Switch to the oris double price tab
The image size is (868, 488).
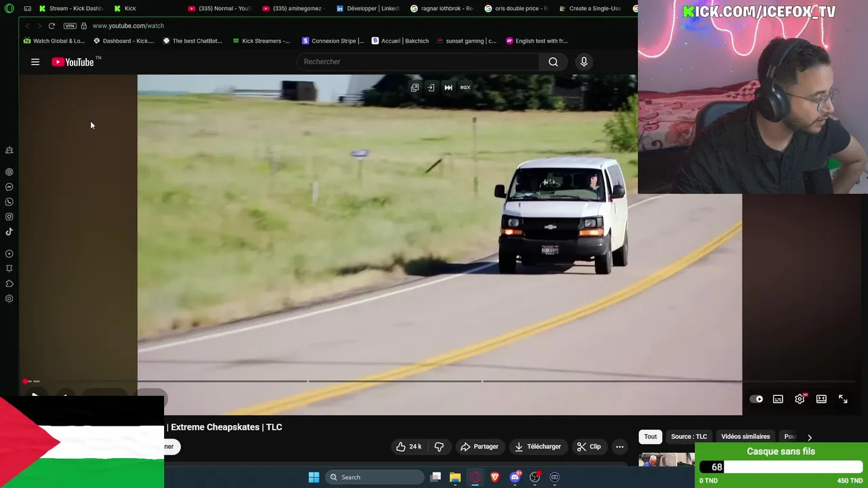point(515,8)
